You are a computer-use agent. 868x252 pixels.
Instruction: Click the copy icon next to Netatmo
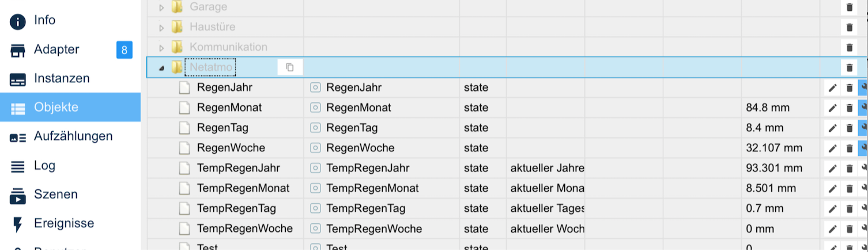click(290, 67)
